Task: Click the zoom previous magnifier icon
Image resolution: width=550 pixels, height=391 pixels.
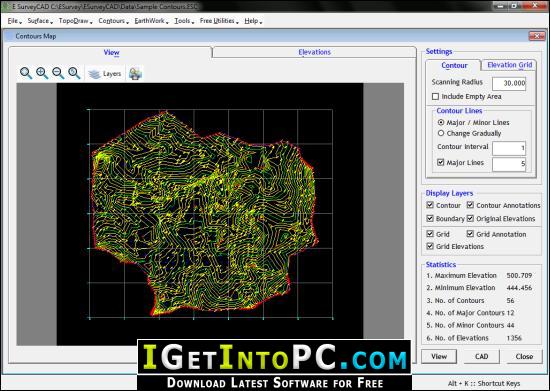Action: point(74,73)
